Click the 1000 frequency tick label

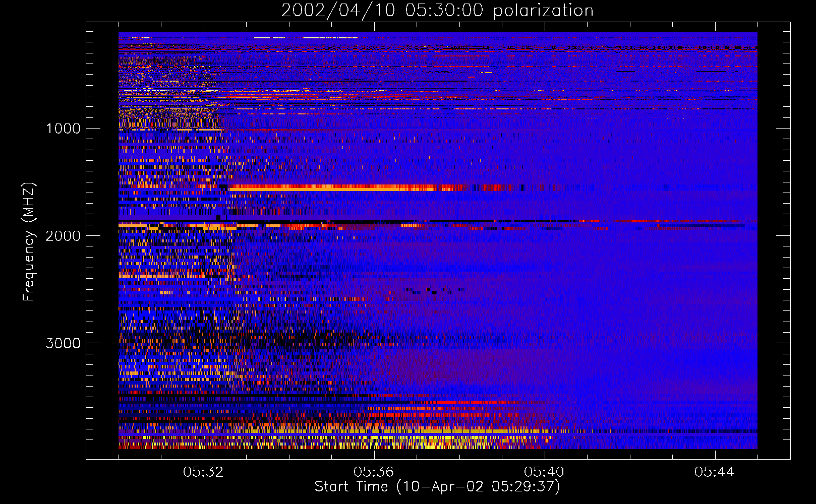tap(63, 129)
